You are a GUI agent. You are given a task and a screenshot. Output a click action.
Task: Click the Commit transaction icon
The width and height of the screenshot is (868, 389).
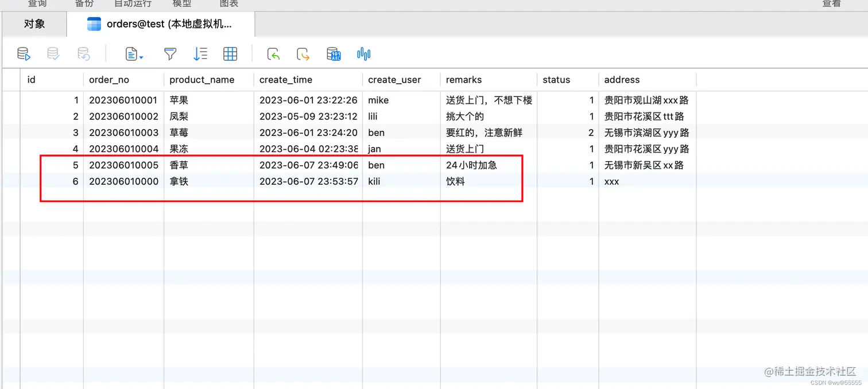(x=53, y=54)
